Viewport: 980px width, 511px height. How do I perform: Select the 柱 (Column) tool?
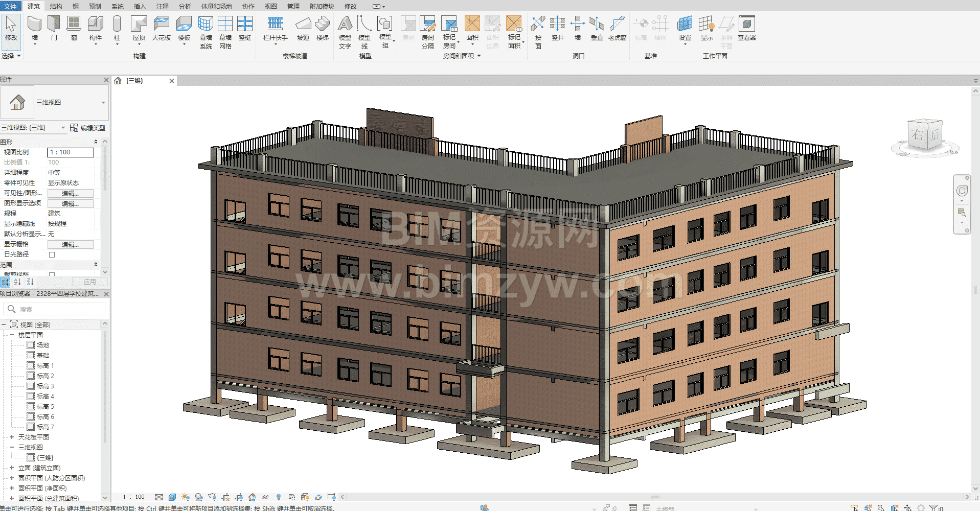(x=117, y=29)
